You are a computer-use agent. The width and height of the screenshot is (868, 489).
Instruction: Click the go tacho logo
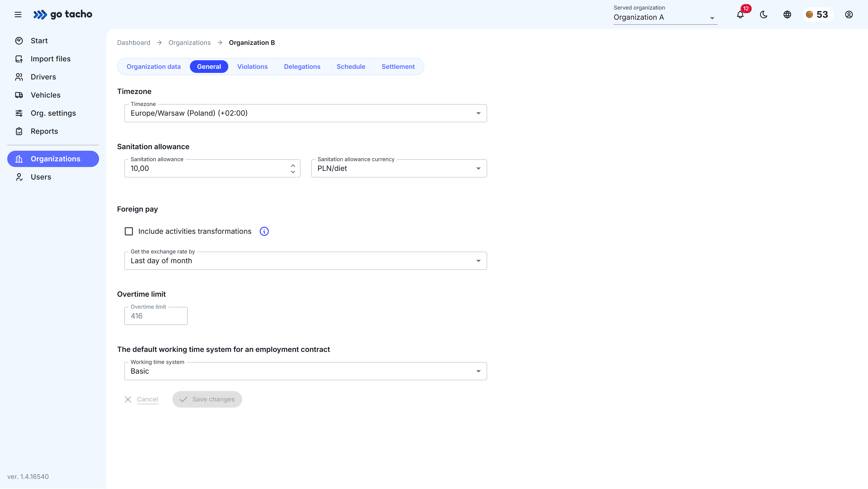[x=63, y=14]
